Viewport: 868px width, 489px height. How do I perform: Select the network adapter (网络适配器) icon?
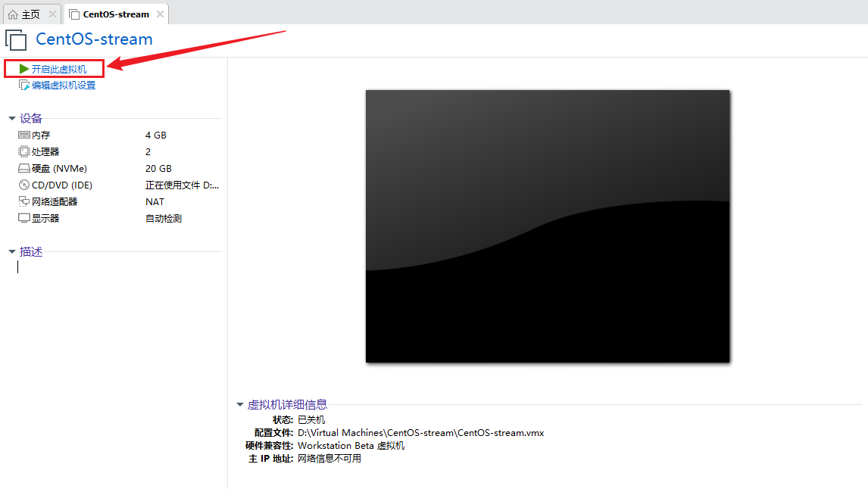click(x=23, y=201)
